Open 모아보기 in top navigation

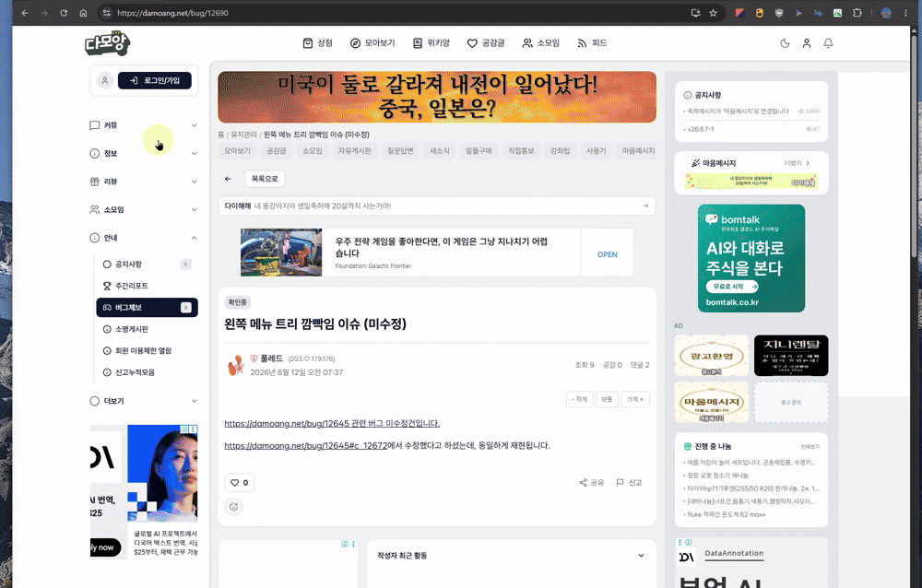pos(372,43)
